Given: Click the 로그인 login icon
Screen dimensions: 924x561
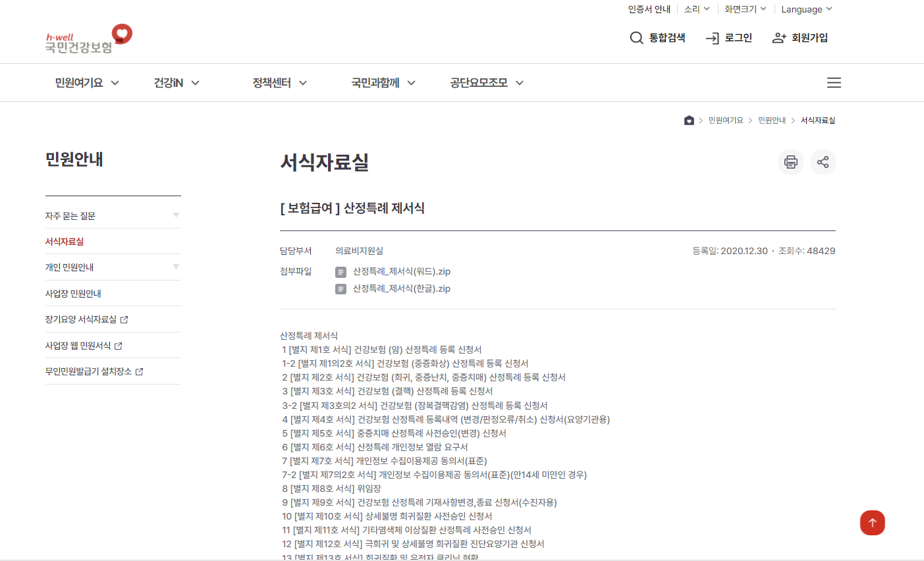Looking at the screenshot, I should pyautogui.click(x=712, y=38).
